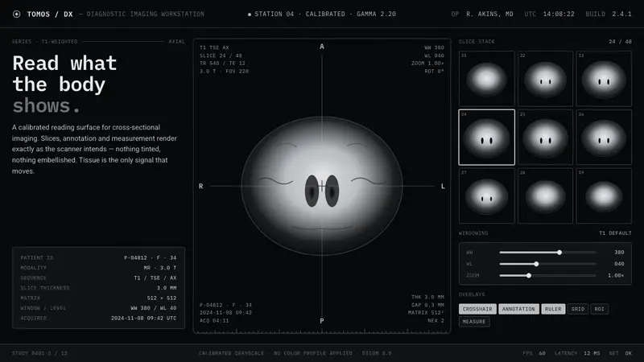
Task: Enable the MEASURE overlay
Action: (x=474, y=321)
